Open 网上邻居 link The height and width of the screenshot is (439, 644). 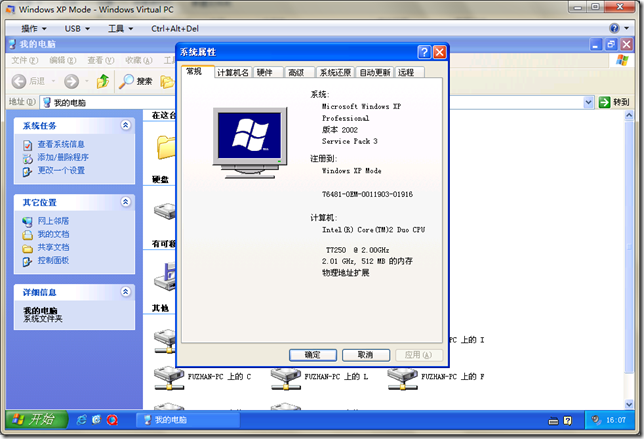click(53, 221)
